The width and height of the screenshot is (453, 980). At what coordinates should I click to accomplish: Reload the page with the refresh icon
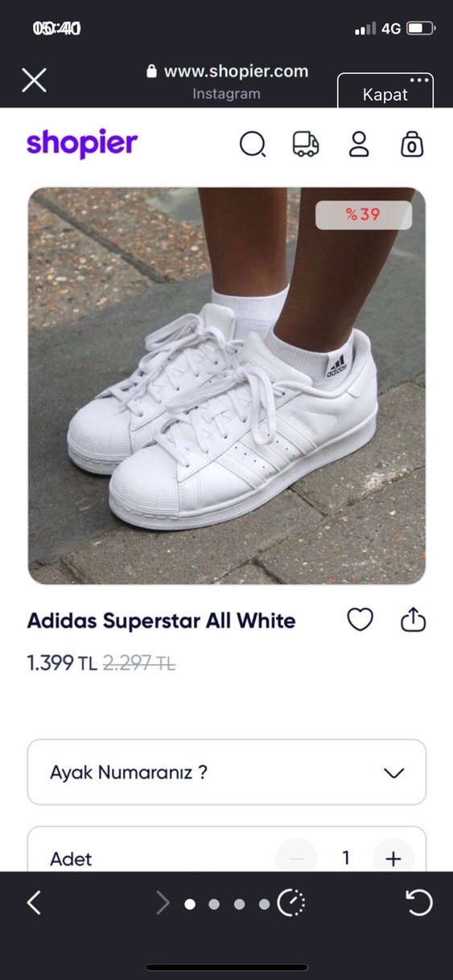(419, 903)
